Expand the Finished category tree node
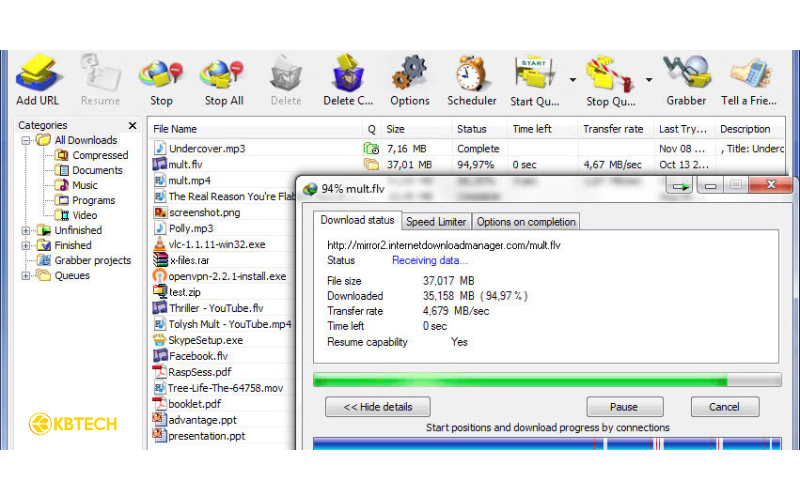The height and width of the screenshot is (500, 800). coord(27,245)
